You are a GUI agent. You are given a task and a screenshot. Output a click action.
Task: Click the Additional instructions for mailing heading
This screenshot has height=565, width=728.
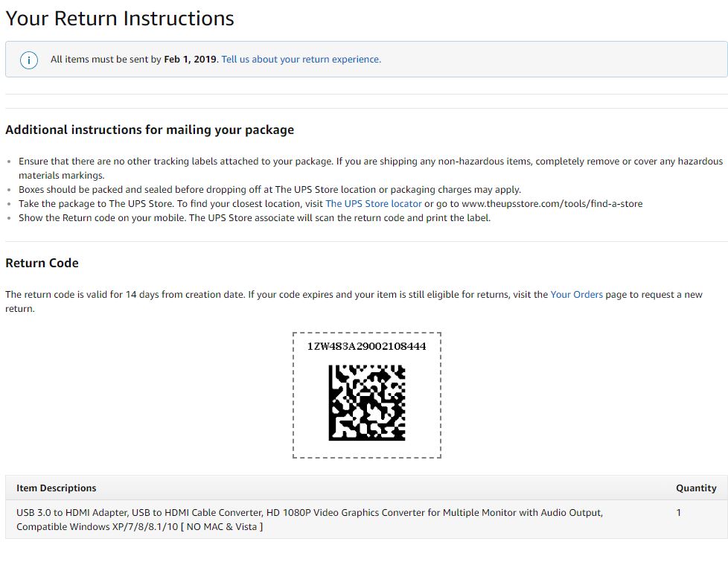click(x=150, y=130)
